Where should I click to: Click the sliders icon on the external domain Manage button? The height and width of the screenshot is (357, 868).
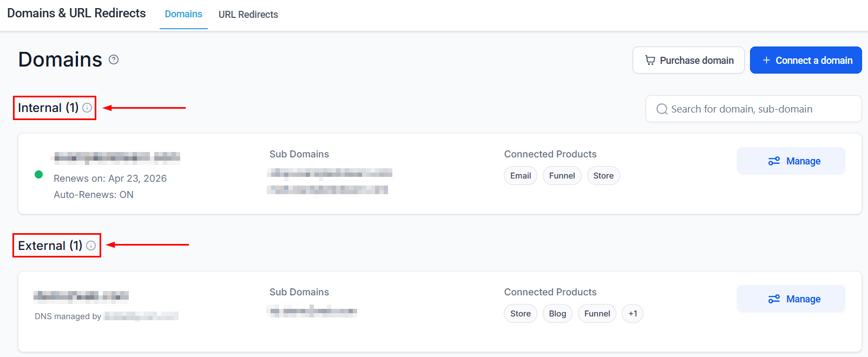click(x=774, y=299)
